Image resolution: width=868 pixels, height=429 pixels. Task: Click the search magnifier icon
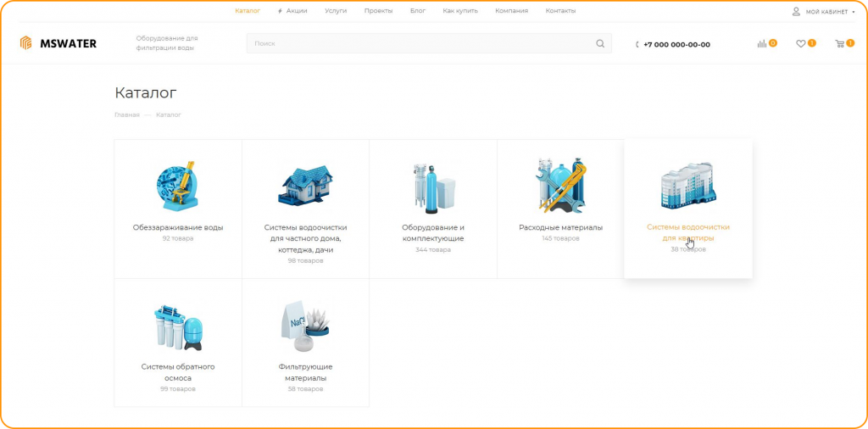(x=600, y=44)
